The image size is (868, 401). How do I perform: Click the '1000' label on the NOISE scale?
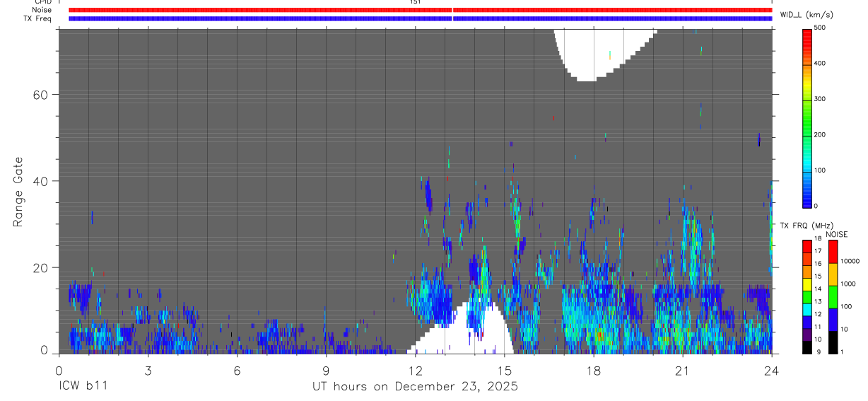click(x=848, y=284)
